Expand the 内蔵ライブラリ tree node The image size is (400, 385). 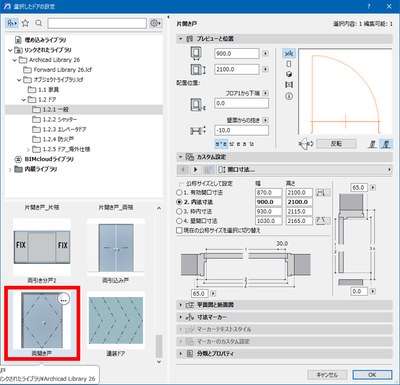[x=10, y=170]
